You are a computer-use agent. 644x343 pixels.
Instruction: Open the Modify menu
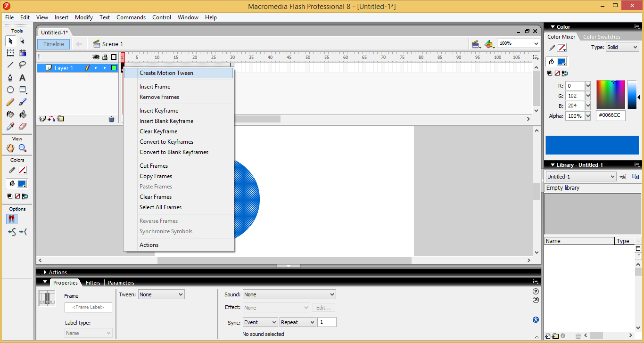coord(84,17)
